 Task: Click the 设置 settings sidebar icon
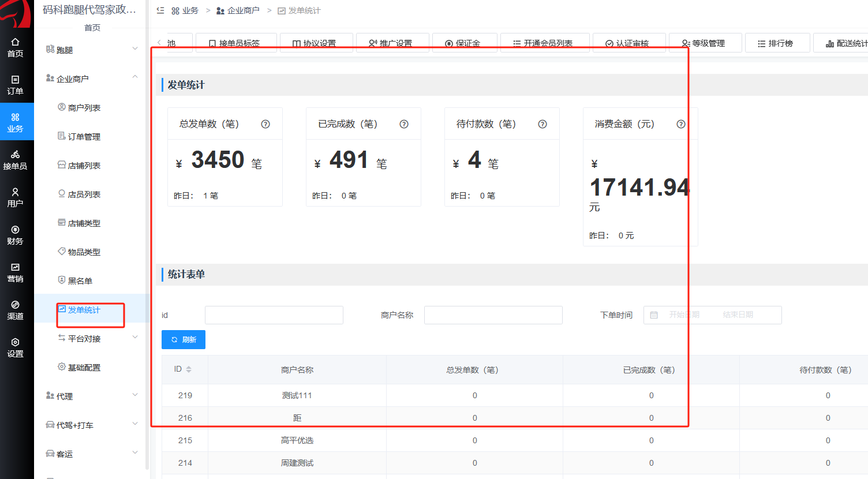(x=15, y=347)
